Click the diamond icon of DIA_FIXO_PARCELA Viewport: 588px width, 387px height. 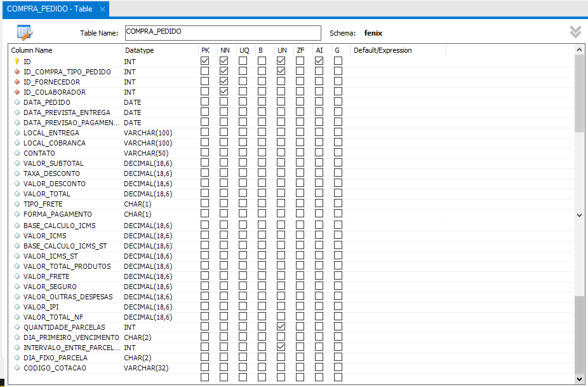click(x=17, y=357)
